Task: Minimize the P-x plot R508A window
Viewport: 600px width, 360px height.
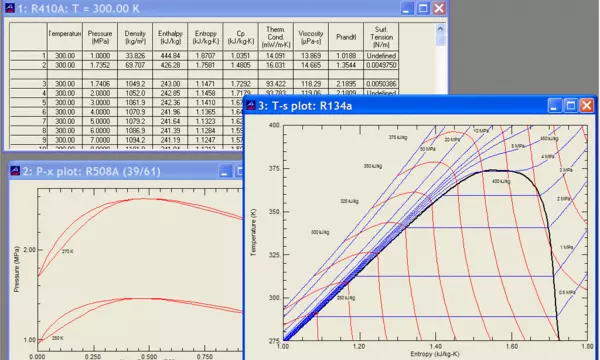Action: click(225, 171)
